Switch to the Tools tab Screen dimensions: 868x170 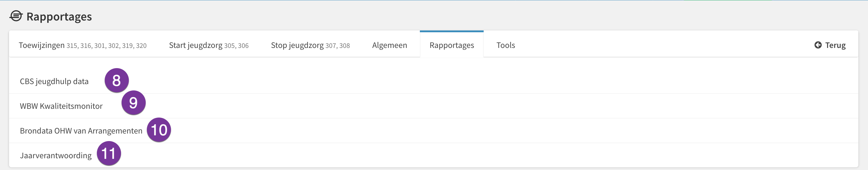click(x=505, y=45)
